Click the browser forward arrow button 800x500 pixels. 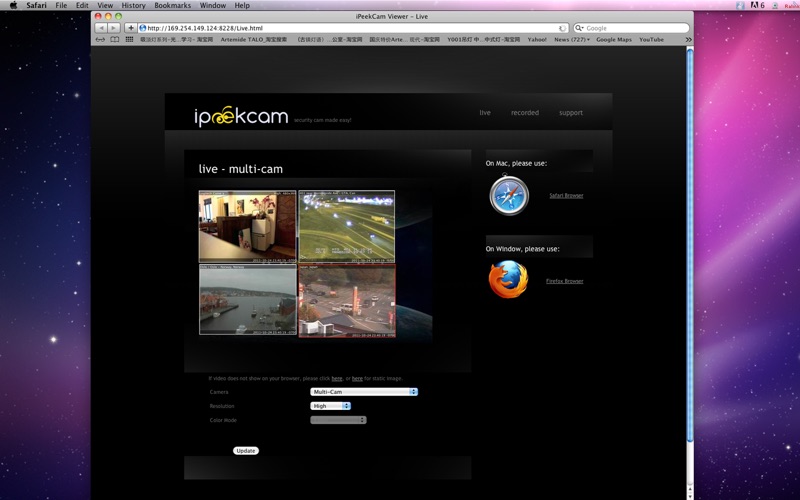tap(113, 28)
